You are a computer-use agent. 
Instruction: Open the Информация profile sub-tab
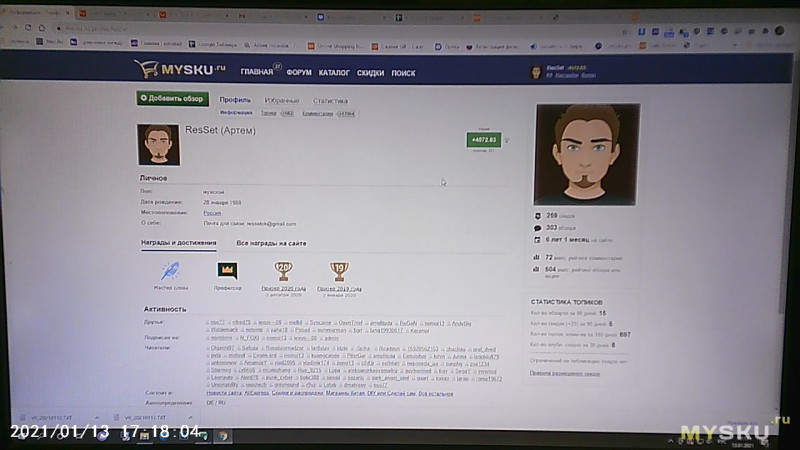point(236,112)
